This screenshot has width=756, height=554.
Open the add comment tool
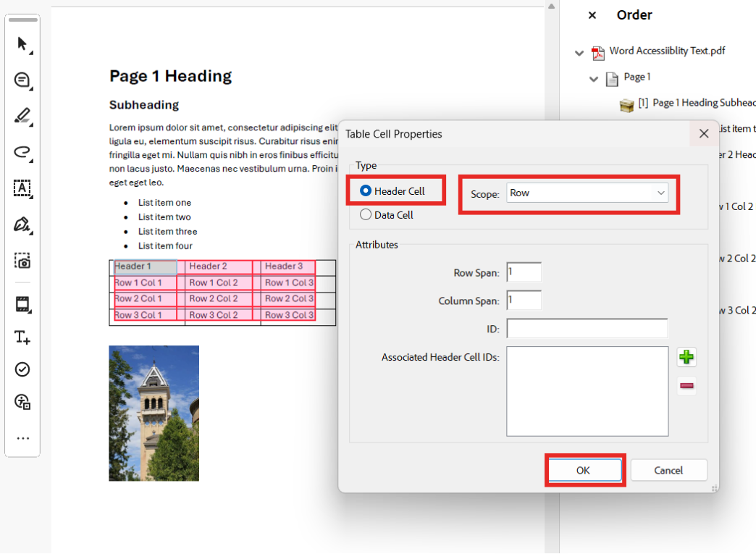[x=22, y=80]
